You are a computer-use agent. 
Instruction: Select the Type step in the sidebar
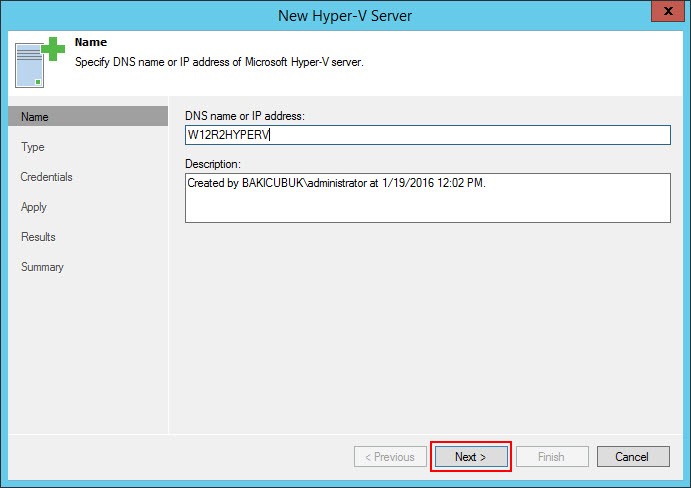[33, 147]
